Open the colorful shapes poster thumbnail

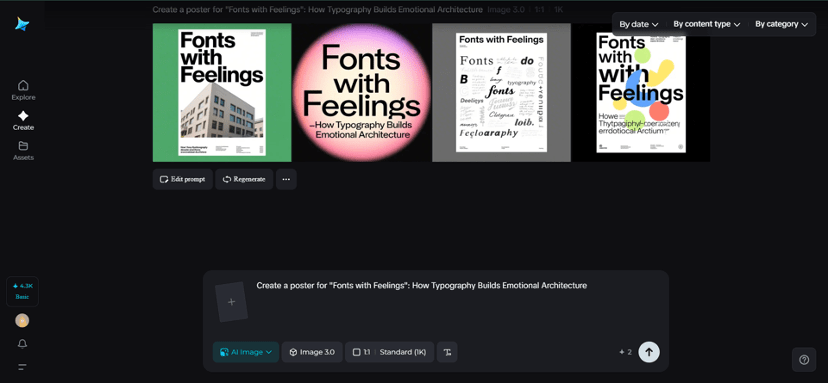[x=641, y=92]
